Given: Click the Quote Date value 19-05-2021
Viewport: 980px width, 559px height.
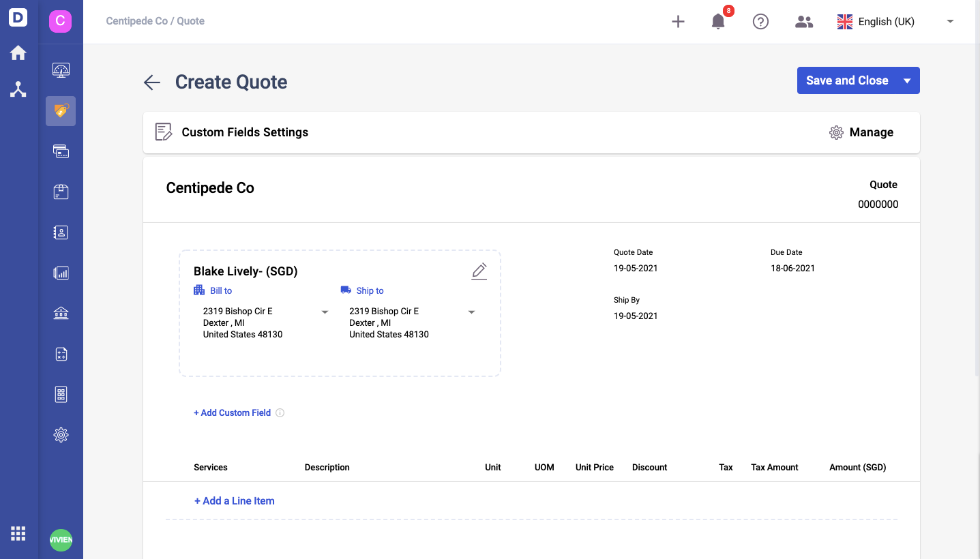Looking at the screenshot, I should (x=636, y=269).
